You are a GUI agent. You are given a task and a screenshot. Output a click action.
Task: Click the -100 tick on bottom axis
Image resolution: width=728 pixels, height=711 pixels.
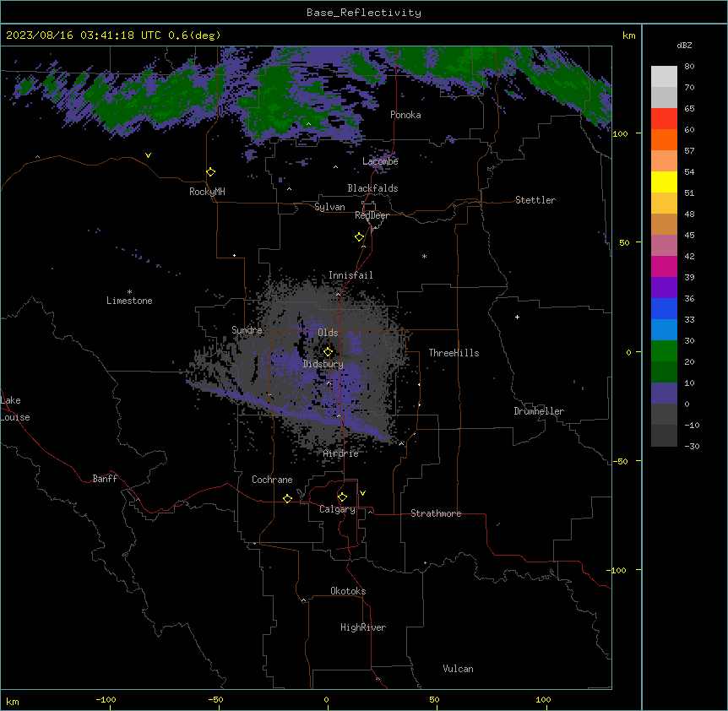pos(106,699)
